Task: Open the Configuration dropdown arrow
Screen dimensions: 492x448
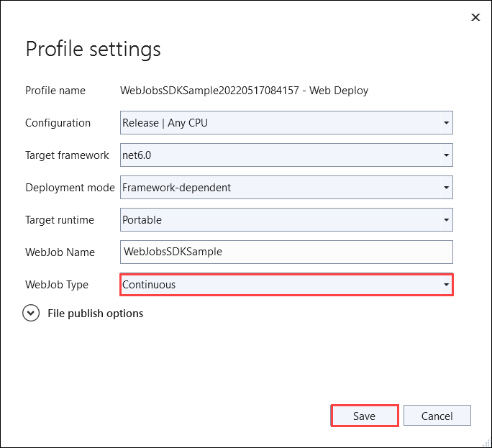Action: [x=447, y=123]
